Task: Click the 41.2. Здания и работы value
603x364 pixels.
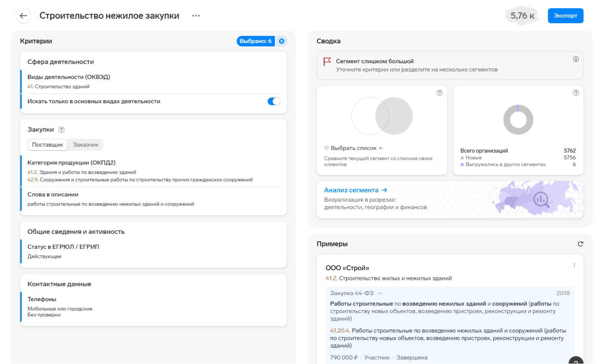Action: pos(82,172)
